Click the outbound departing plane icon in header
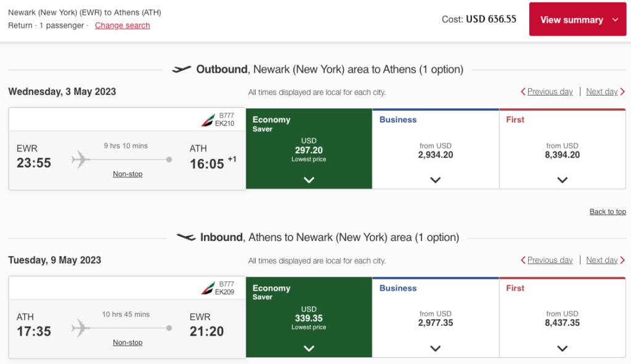631x364 pixels. point(182,70)
